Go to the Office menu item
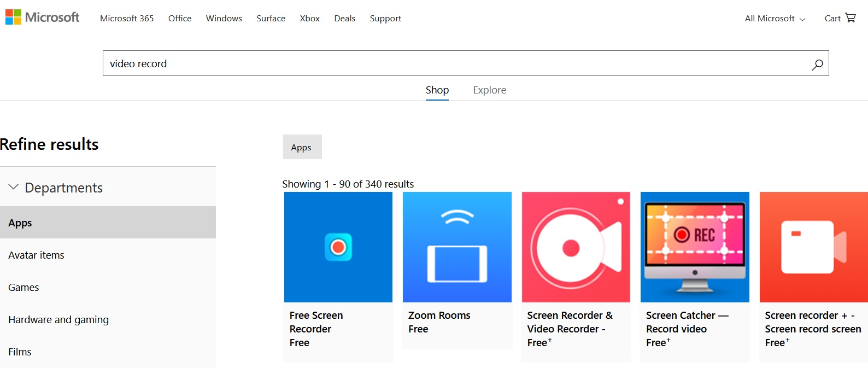 point(180,19)
